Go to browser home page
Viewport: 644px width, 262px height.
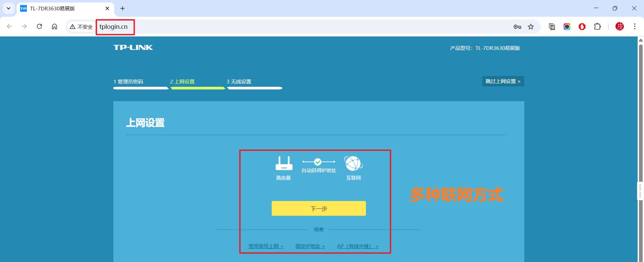[54, 26]
